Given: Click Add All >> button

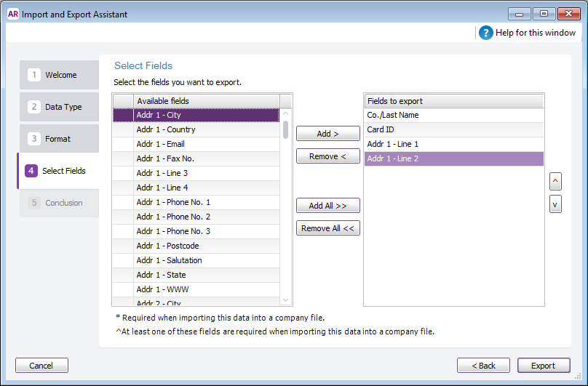Looking at the screenshot, I should click(x=327, y=206).
